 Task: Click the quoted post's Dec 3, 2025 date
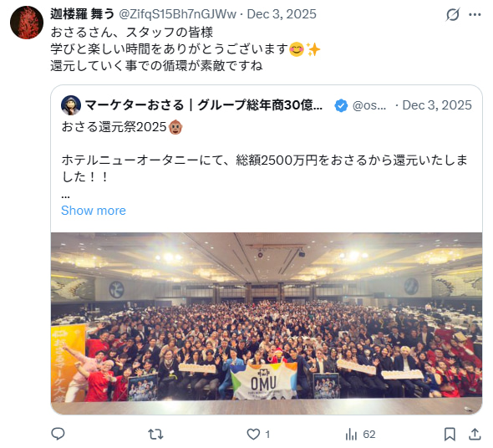pyautogui.click(x=437, y=105)
